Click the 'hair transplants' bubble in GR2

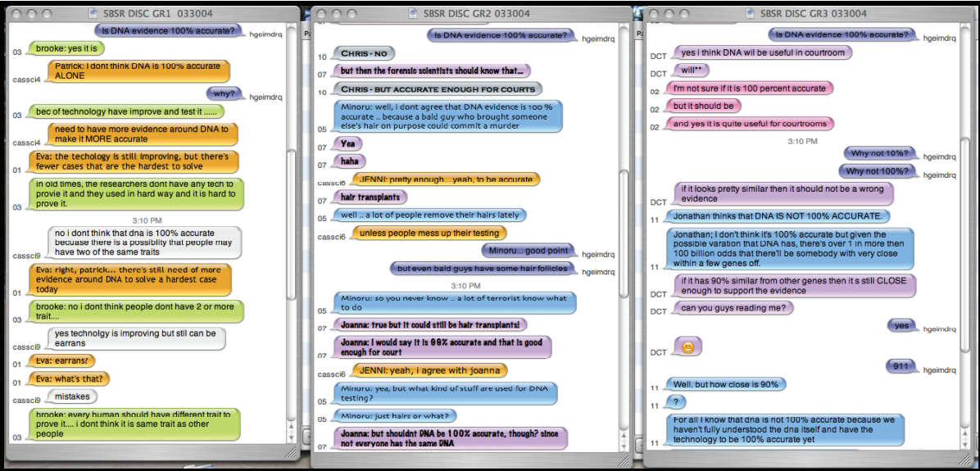tap(370, 197)
